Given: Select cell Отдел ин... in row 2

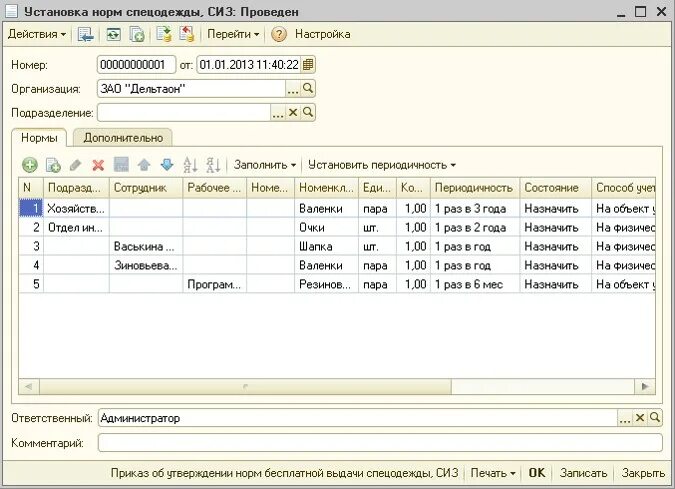Looking at the screenshot, I should [x=76, y=227].
